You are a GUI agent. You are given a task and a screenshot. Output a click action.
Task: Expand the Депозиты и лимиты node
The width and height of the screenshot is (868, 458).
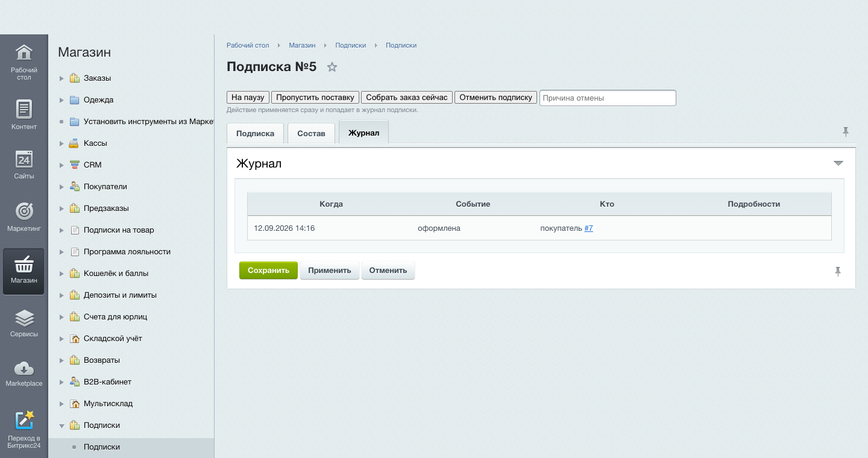[61, 295]
